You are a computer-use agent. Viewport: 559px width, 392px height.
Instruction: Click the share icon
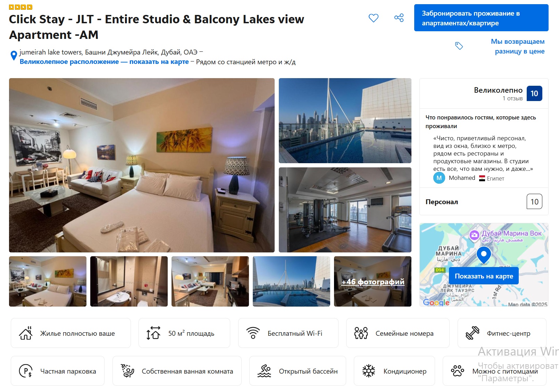pos(399,18)
